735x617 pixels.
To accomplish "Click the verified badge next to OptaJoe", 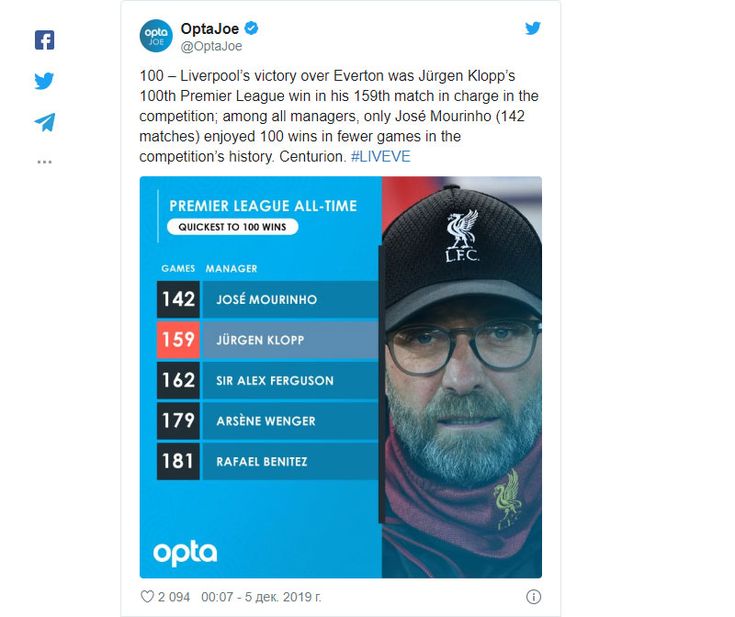I will coord(252,28).
